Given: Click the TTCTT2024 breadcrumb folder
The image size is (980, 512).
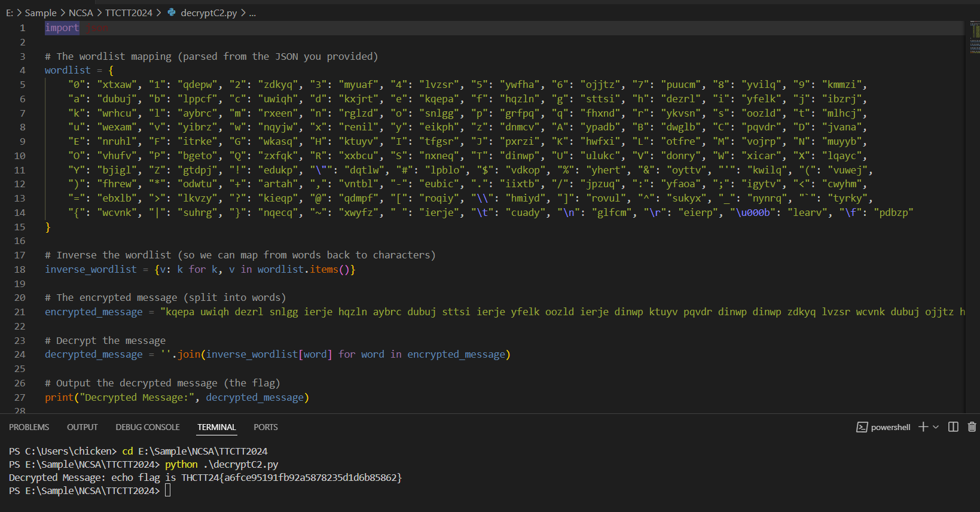Looking at the screenshot, I should click(129, 13).
